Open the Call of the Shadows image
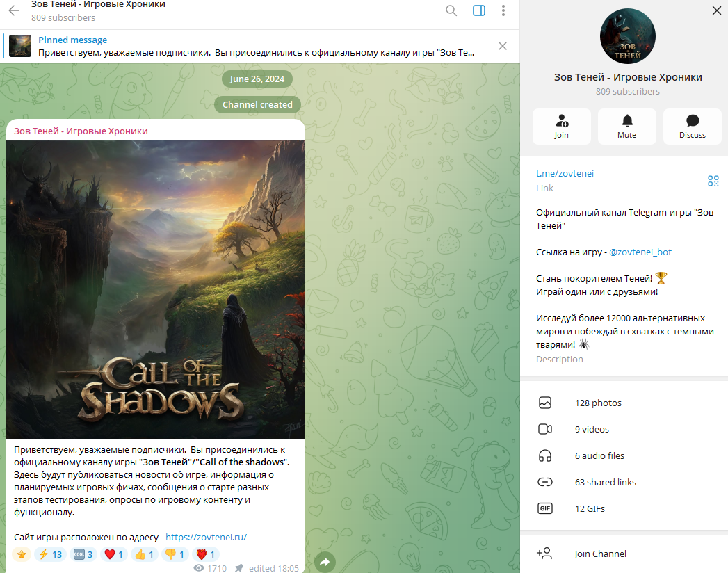The height and width of the screenshot is (573, 728). [x=156, y=290]
